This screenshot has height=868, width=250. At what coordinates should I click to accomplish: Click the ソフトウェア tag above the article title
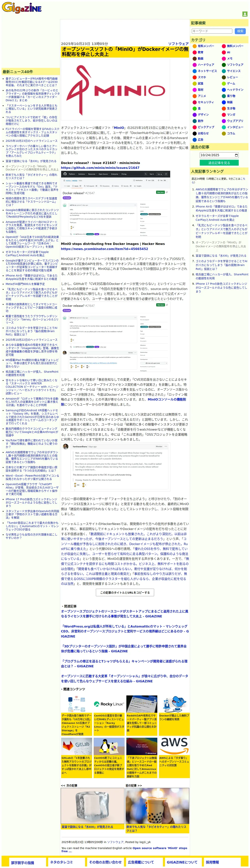click(178, 44)
